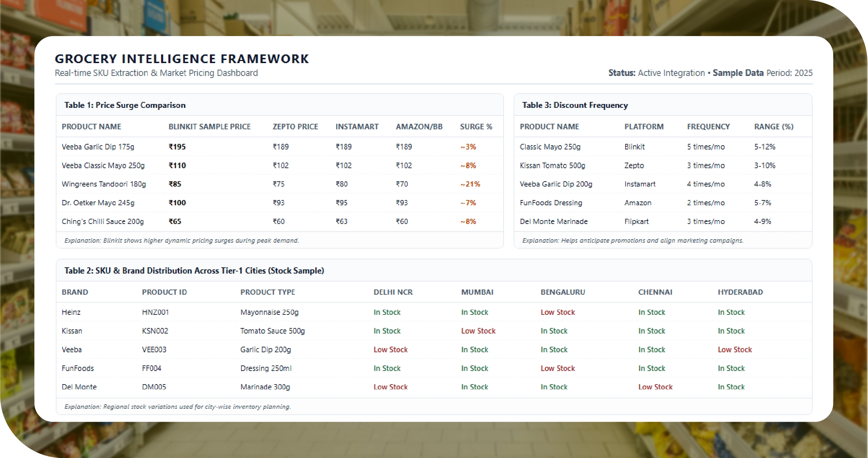Select Blinkit price ₹110 for Veeba Classic Mayo

click(x=177, y=165)
